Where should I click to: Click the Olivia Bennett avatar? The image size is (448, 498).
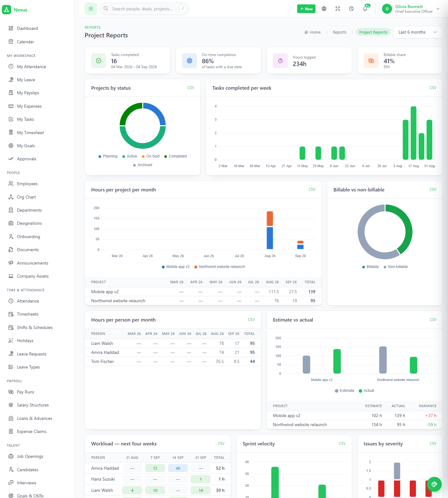[387, 9]
